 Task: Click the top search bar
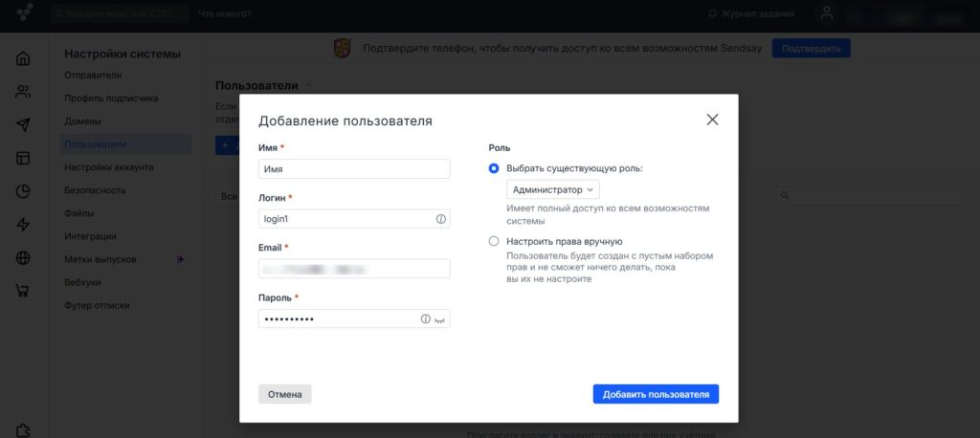pyautogui.click(x=120, y=13)
